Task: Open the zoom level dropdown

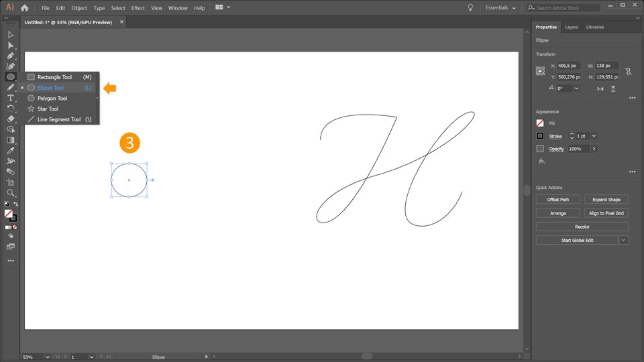Action: [48, 357]
